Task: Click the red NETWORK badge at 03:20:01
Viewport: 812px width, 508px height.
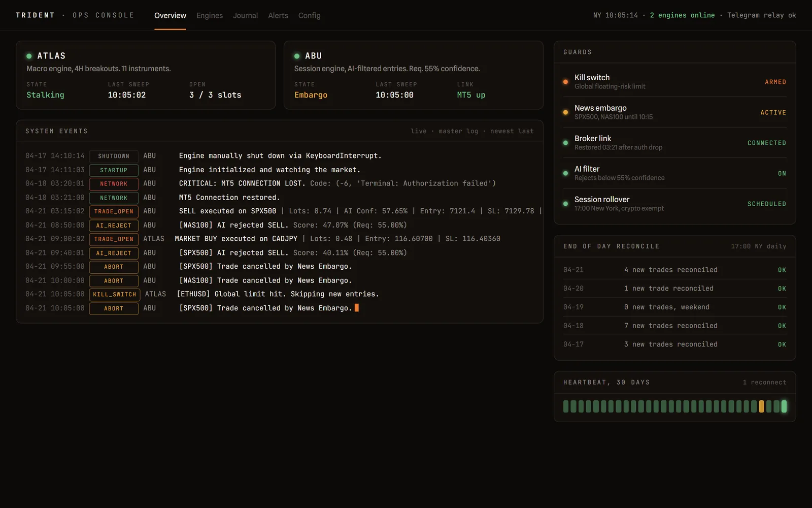Action: point(114,184)
